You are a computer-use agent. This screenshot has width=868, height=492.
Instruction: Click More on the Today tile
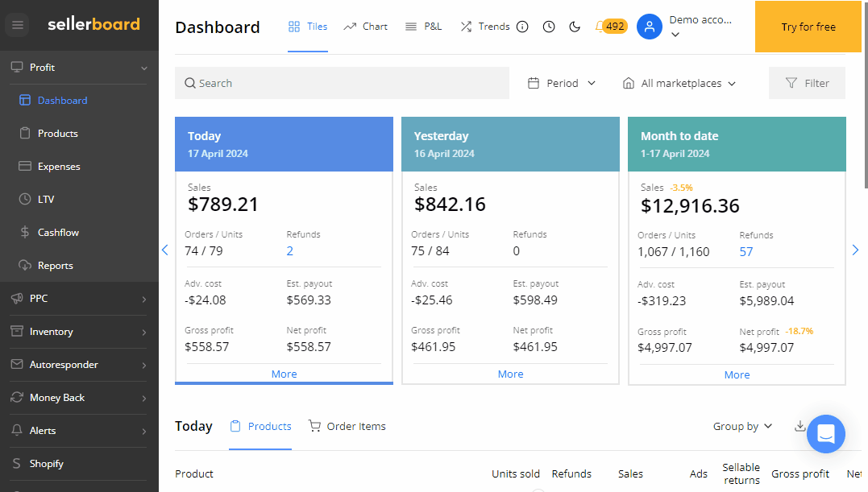coord(284,374)
